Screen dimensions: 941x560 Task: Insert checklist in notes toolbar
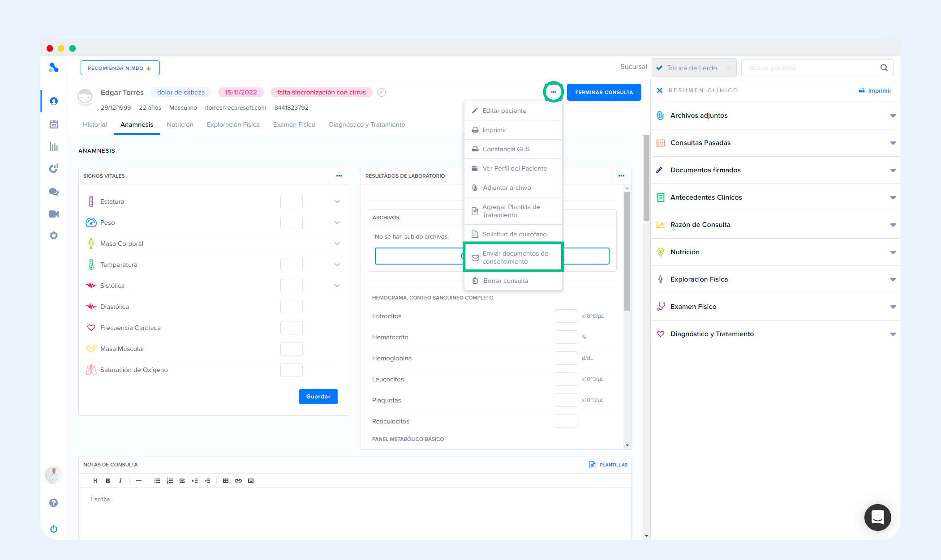[x=182, y=481]
